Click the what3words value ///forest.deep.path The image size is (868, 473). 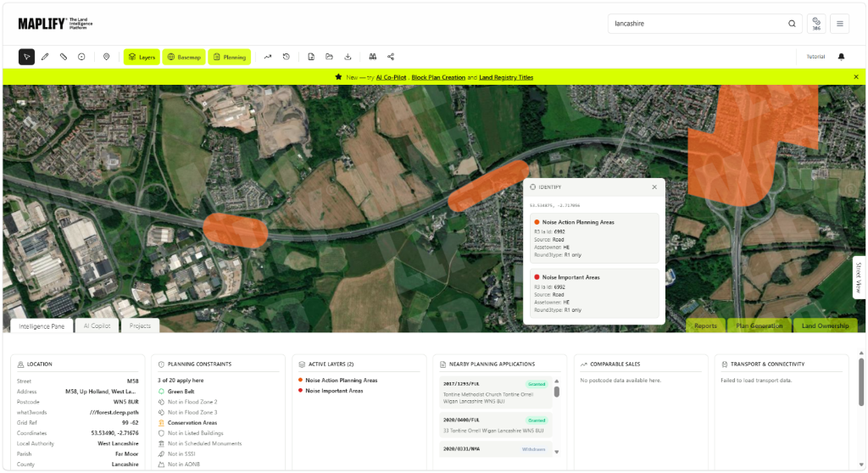pos(114,413)
